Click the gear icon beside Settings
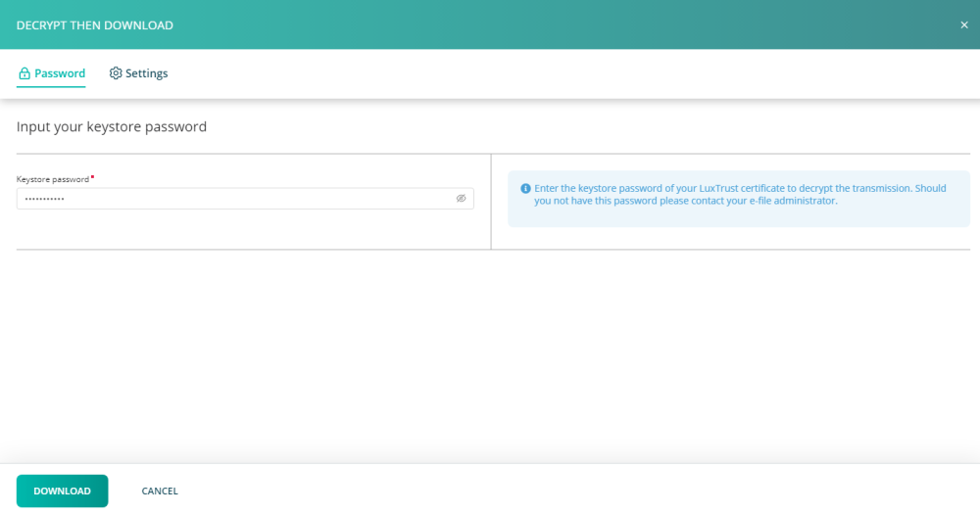This screenshot has width=980, height=515. (x=116, y=73)
